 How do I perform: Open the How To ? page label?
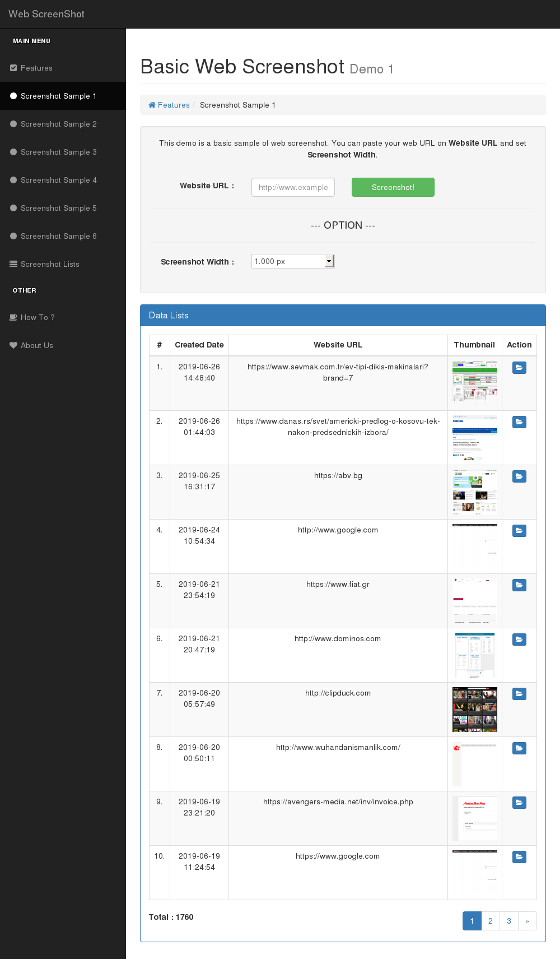pyautogui.click(x=38, y=317)
